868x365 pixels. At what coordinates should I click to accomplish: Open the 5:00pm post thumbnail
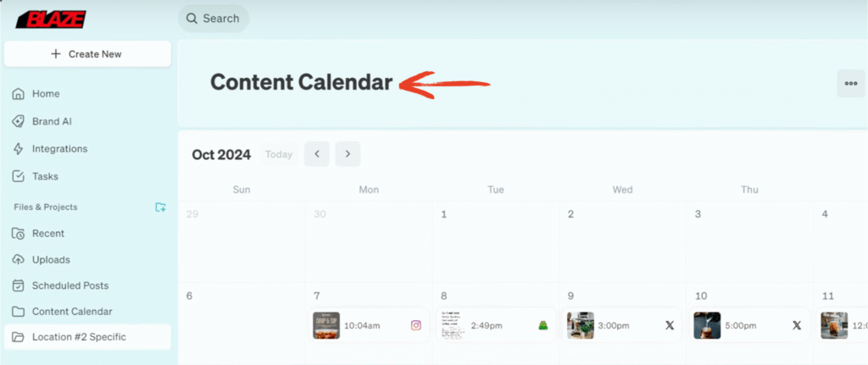coord(708,326)
